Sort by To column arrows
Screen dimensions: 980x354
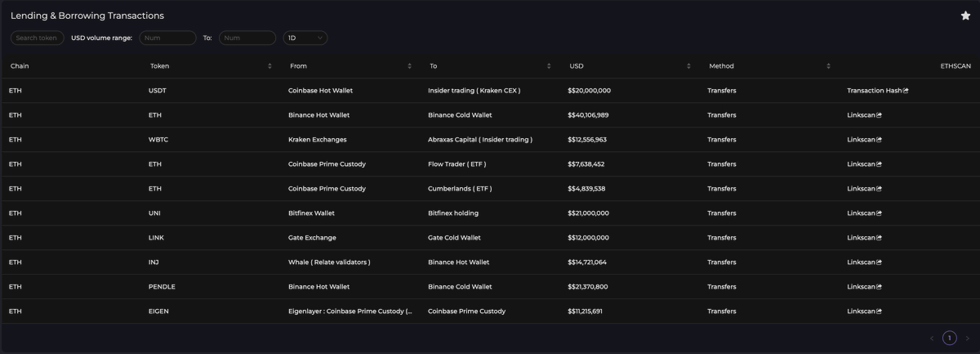click(x=549, y=66)
